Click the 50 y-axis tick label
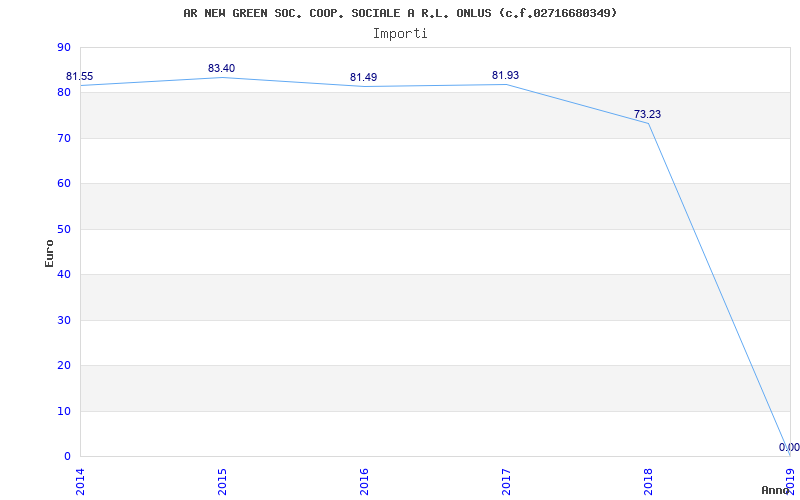 coord(65,229)
